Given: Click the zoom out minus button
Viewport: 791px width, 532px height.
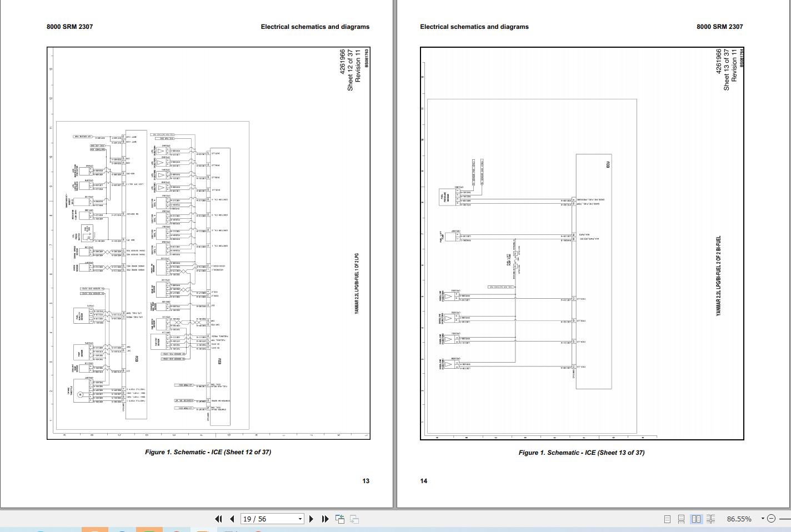Looking at the screenshot, I should [x=771, y=519].
